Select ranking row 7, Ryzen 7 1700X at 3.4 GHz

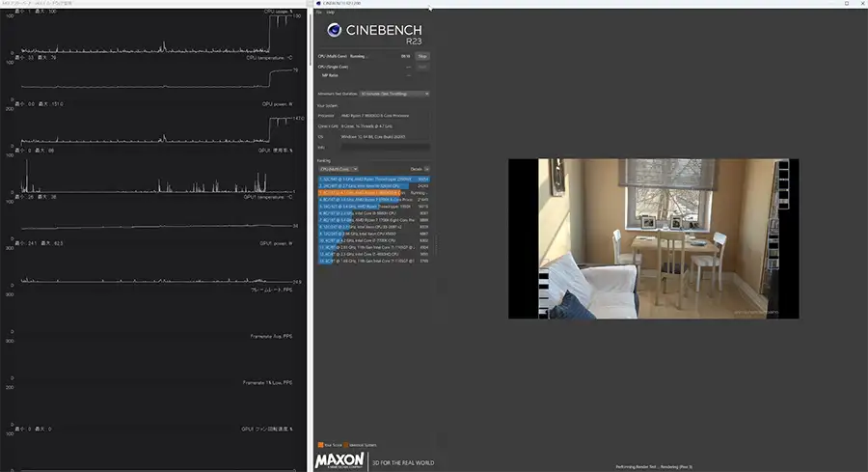[373, 220]
